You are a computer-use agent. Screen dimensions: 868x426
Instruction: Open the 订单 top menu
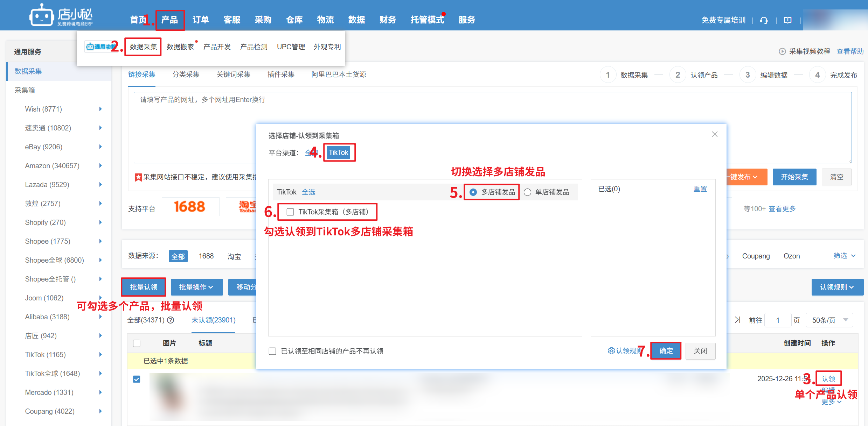pos(201,20)
